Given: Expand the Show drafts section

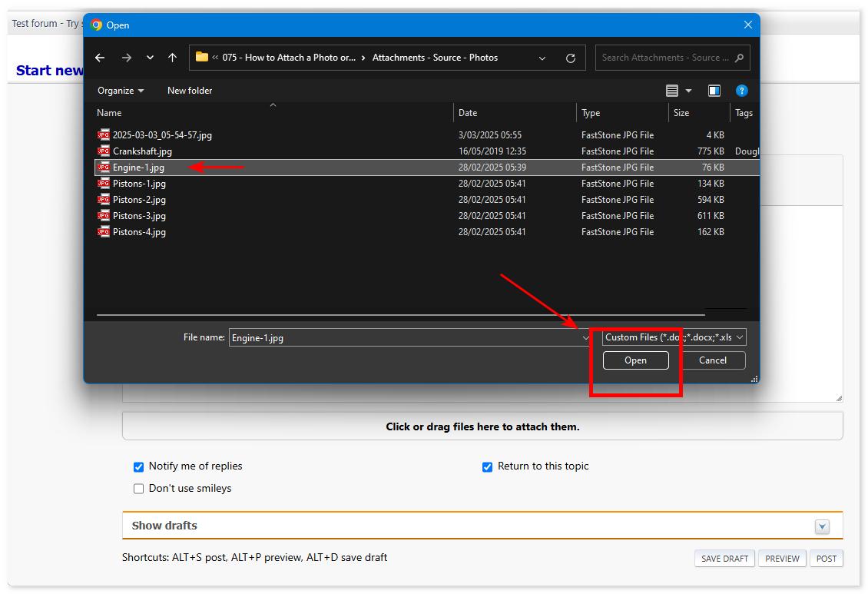Looking at the screenshot, I should (822, 526).
